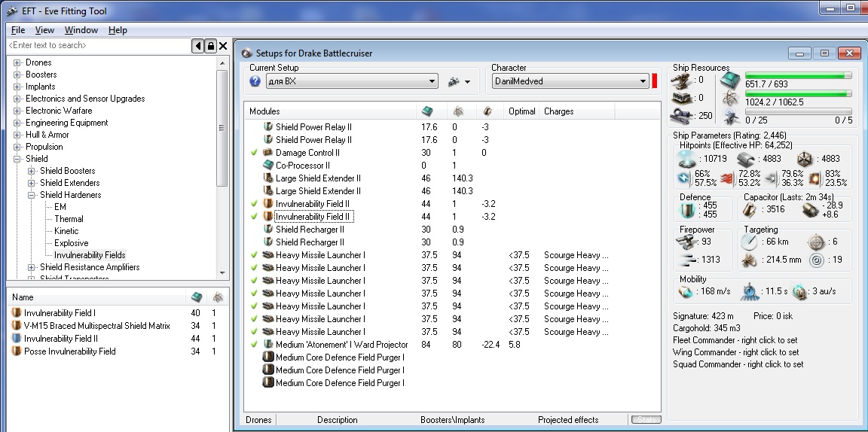The height and width of the screenshot is (432, 868).
Task: Click the EM resistance icon showing 66%
Action: (684, 178)
